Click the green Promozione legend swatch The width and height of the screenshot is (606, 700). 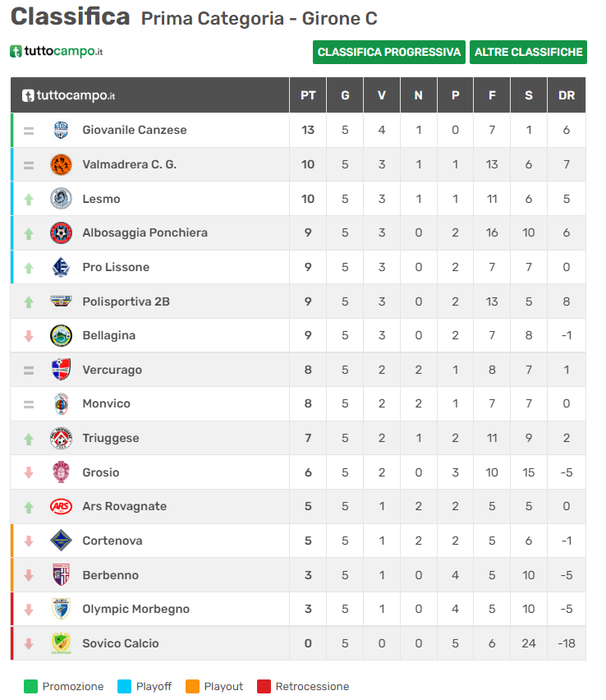click(x=31, y=686)
